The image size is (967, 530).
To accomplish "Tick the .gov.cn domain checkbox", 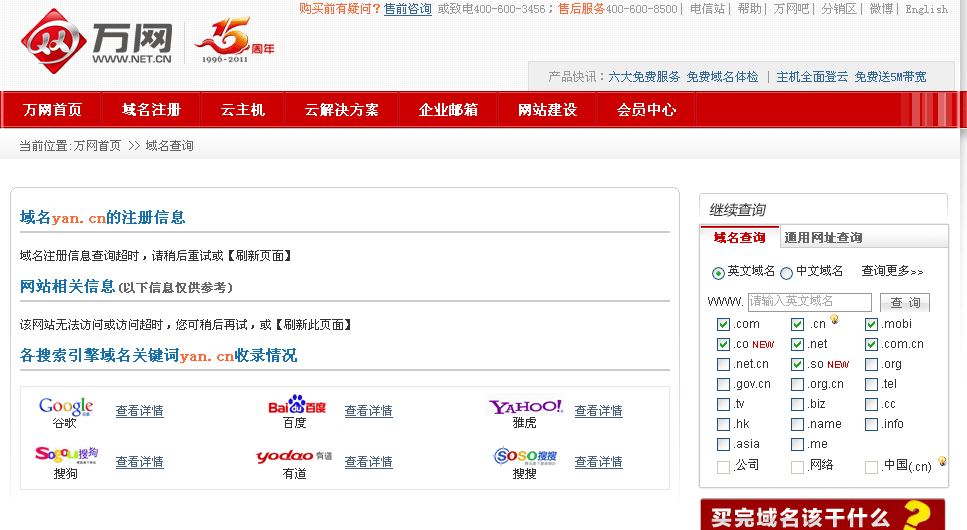I will [x=723, y=384].
